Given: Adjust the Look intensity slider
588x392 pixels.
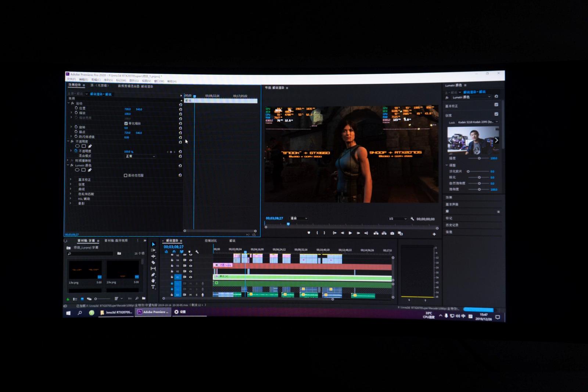Looking at the screenshot, I should pyautogui.click(x=479, y=158).
